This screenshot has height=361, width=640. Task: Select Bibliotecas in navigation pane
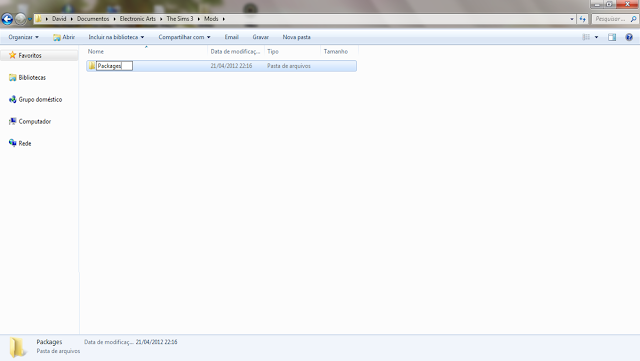32,78
